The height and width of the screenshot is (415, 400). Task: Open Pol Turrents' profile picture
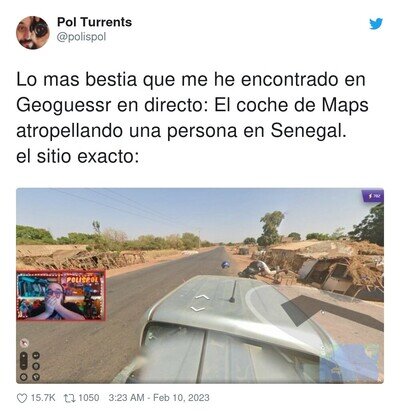pos(33,32)
